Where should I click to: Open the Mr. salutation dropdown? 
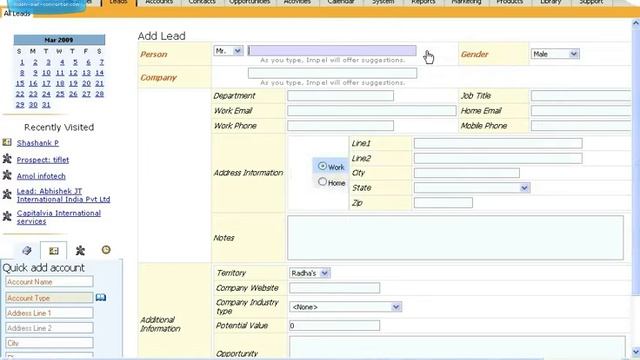pos(228,51)
